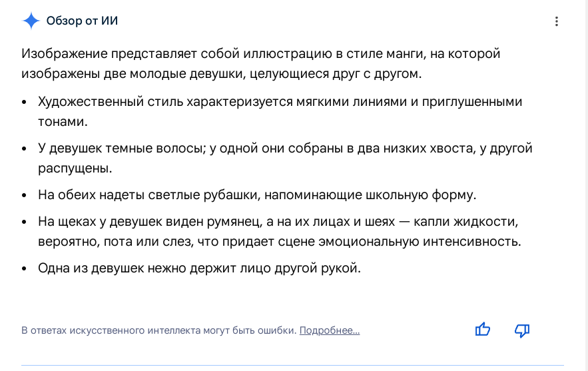
Task: Click the word "тонами" in the first bullet
Action: [x=63, y=122]
